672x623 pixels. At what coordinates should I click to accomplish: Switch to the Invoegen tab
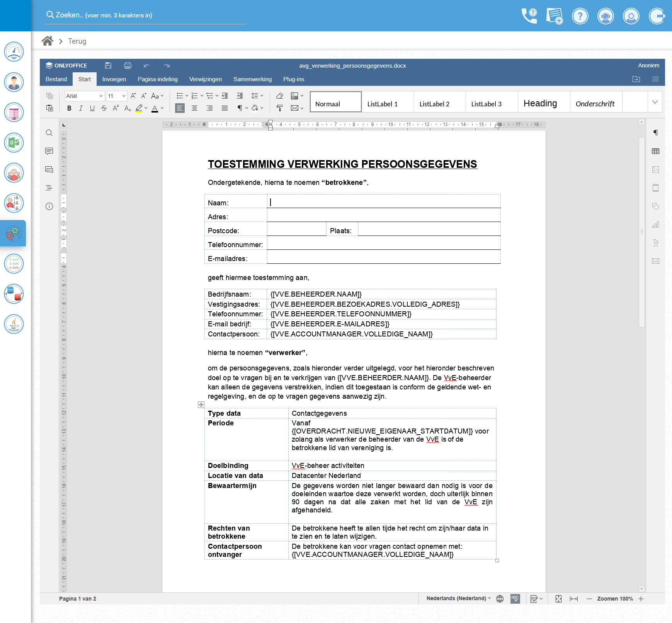click(x=114, y=79)
